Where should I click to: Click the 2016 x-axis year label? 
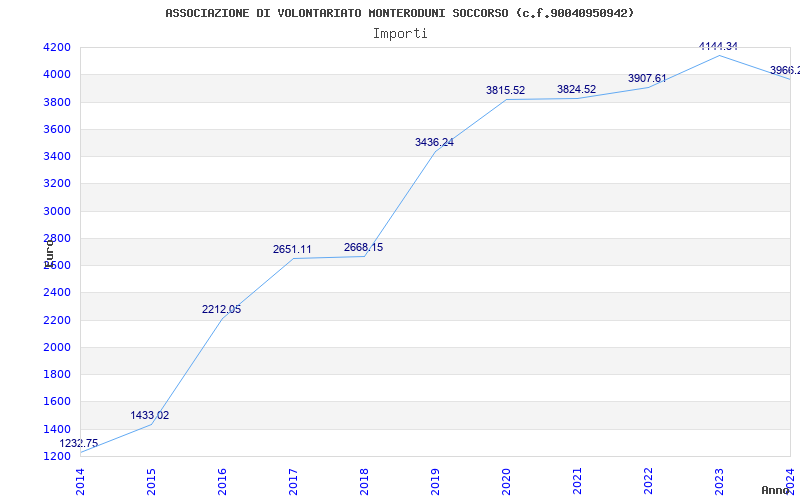[222, 482]
